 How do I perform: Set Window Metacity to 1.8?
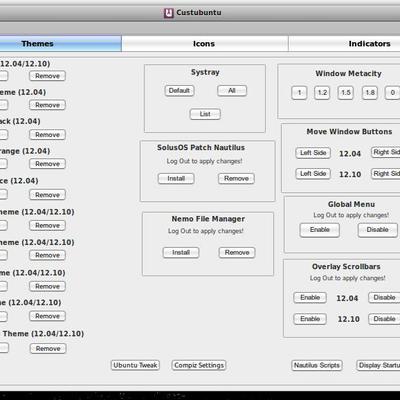coord(370,93)
